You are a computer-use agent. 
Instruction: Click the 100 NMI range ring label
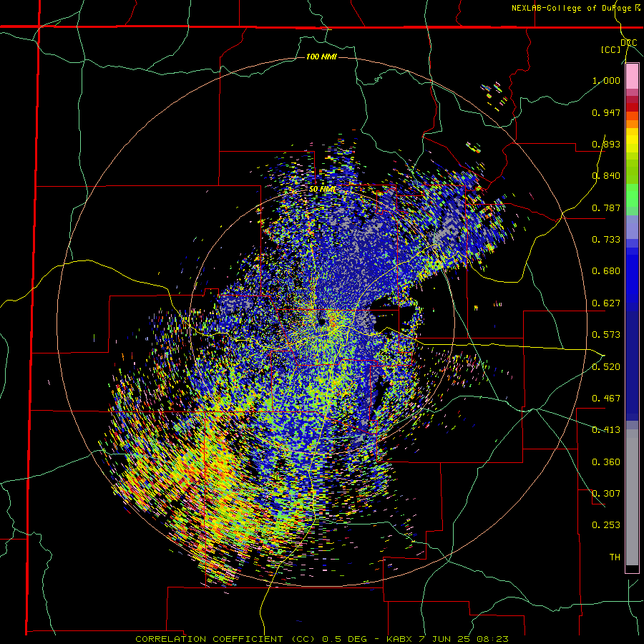coord(321,57)
